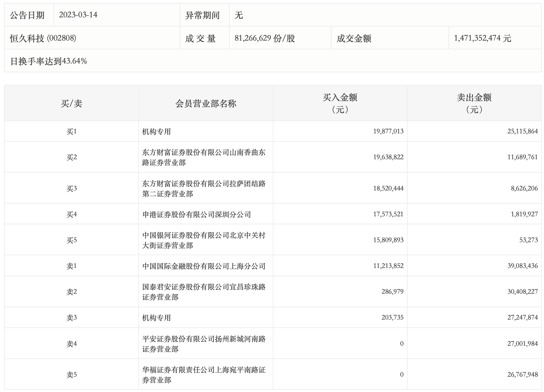Image resolution: width=544 pixels, height=392 pixels.
Task: Click buy amount 286,979
Action: click(392, 292)
